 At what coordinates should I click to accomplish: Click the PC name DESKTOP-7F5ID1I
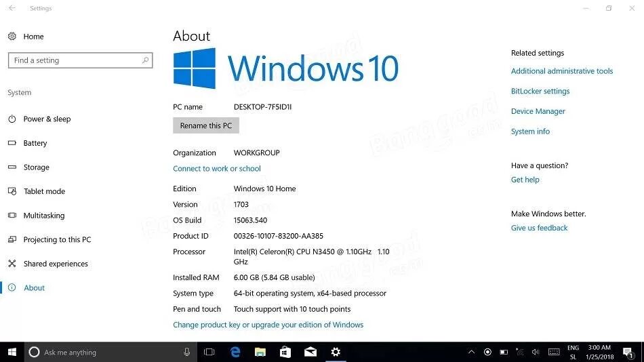tap(262, 107)
